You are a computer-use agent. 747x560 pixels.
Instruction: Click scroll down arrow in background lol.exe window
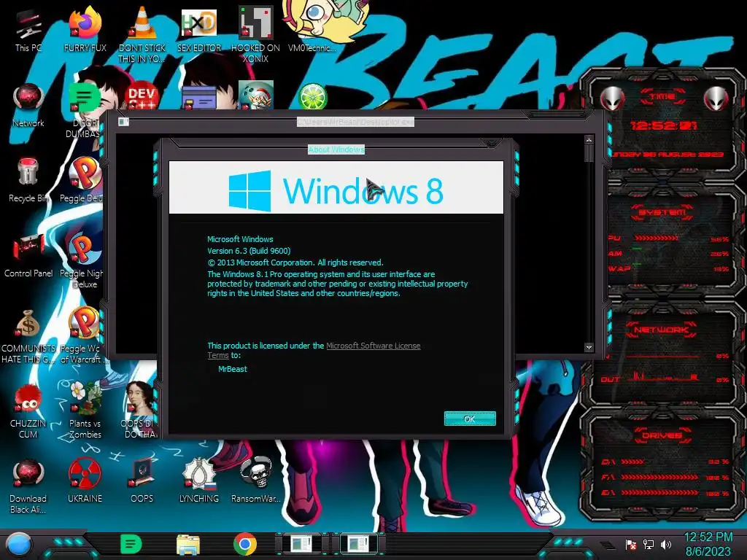pos(589,347)
